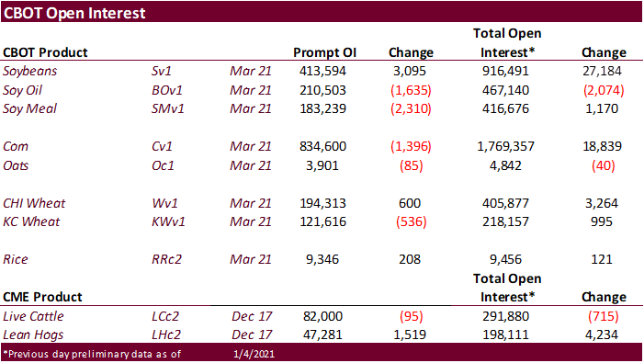Click the Lean Hogs total open interest 198,111

[505, 335]
